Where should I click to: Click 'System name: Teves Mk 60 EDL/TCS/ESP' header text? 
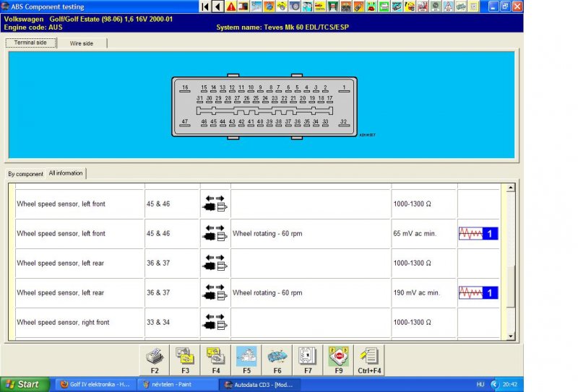tap(282, 27)
